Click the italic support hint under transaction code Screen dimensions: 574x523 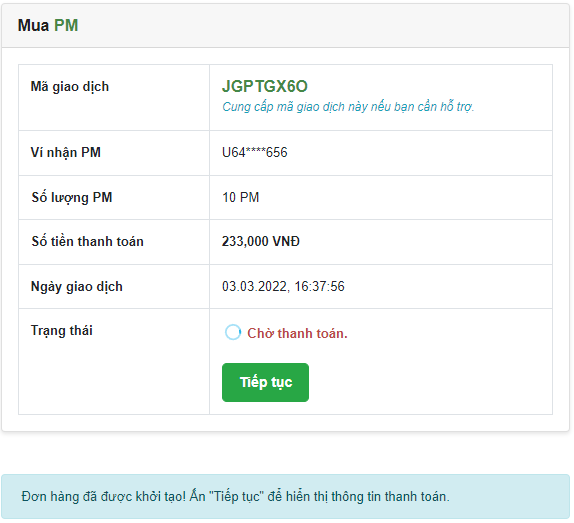348,107
